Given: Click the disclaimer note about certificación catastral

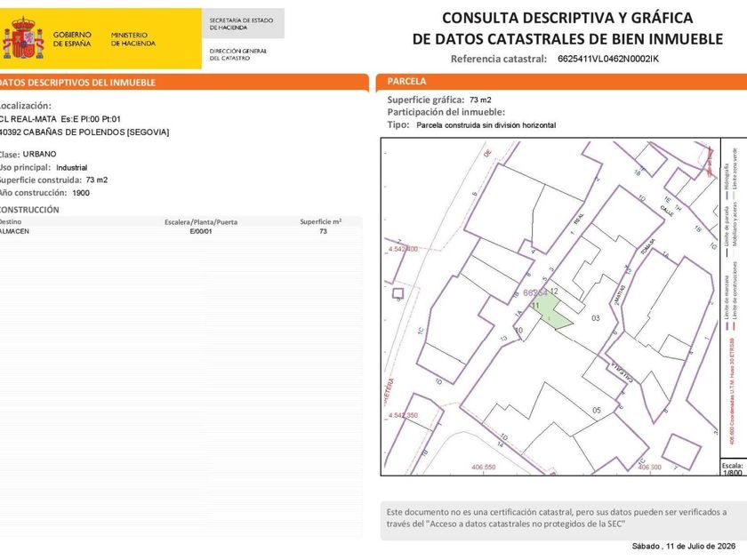Looking at the screenshot, I should 557,518.
